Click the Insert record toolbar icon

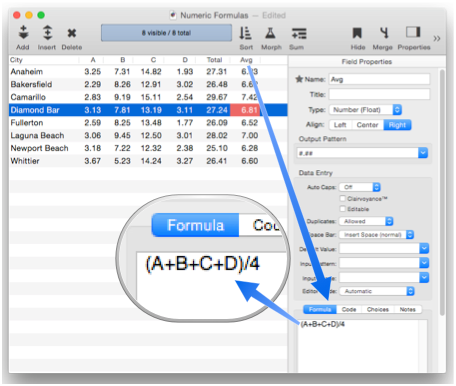47,33
